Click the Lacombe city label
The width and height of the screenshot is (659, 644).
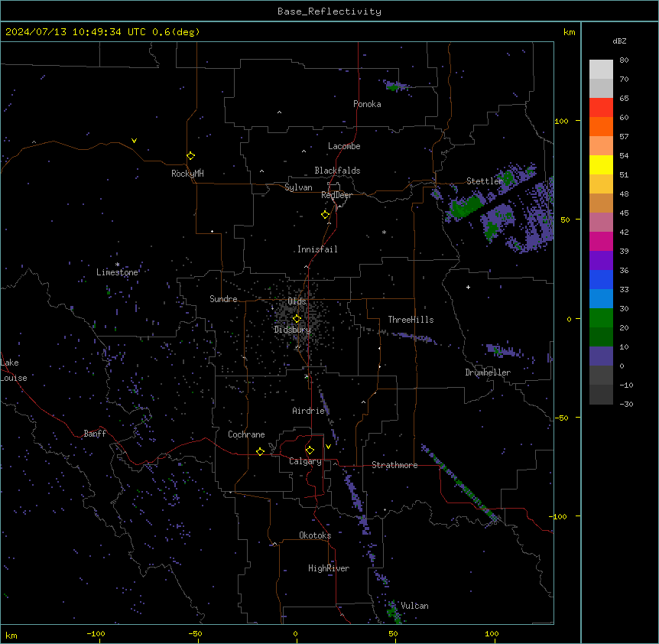344,146
